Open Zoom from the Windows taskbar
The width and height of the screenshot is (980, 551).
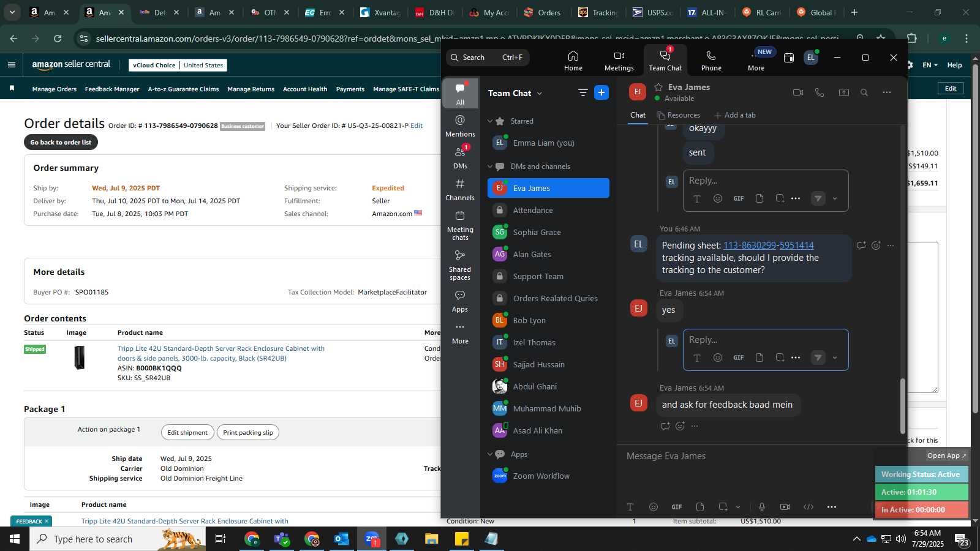tap(372, 539)
